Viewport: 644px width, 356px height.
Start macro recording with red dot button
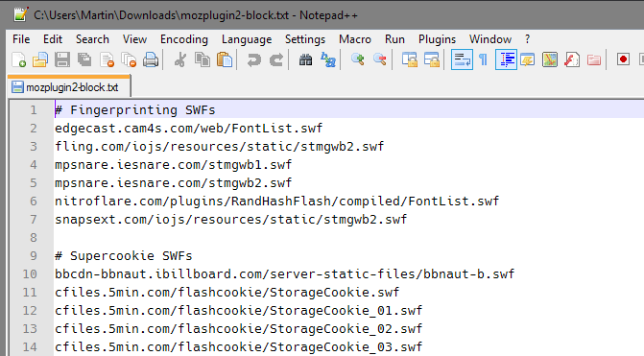tap(623, 59)
